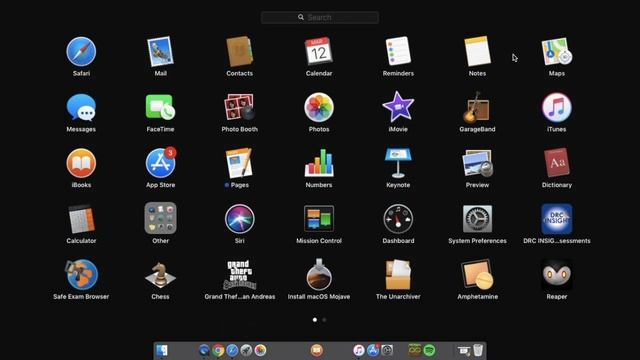Go to second Launchpad page dot
This screenshot has width=640, height=360.
click(324, 320)
